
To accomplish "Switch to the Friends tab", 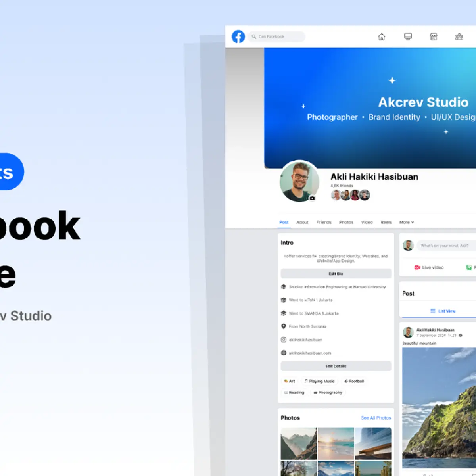I will click(324, 222).
